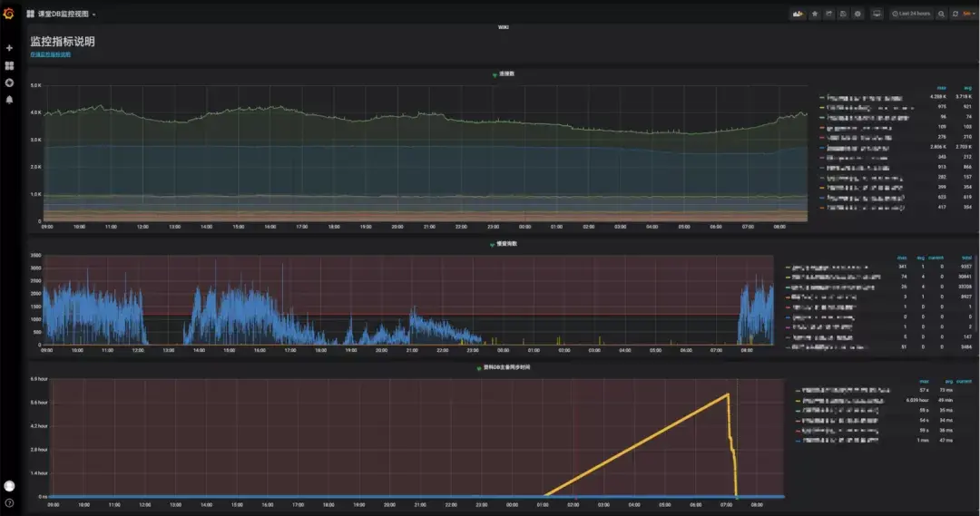
Task: Star this dashboard as favorite
Action: [815, 14]
